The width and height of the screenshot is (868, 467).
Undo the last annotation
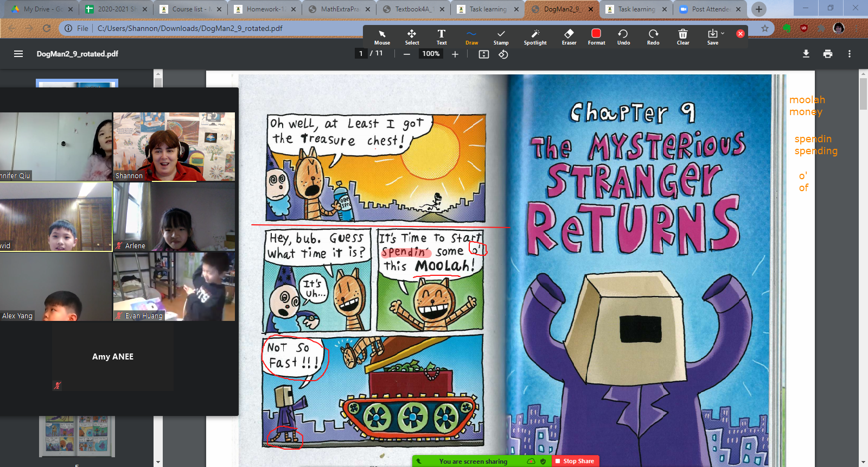click(x=623, y=37)
